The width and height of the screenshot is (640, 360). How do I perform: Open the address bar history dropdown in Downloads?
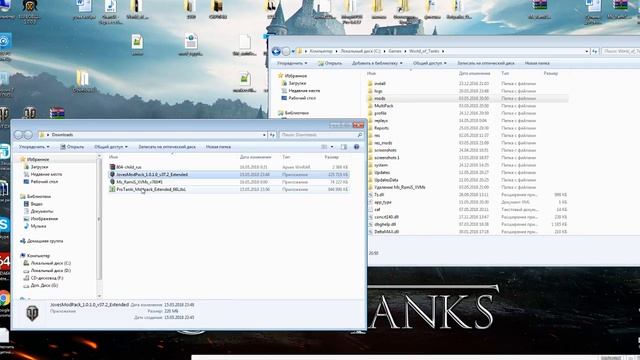click(264, 135)
